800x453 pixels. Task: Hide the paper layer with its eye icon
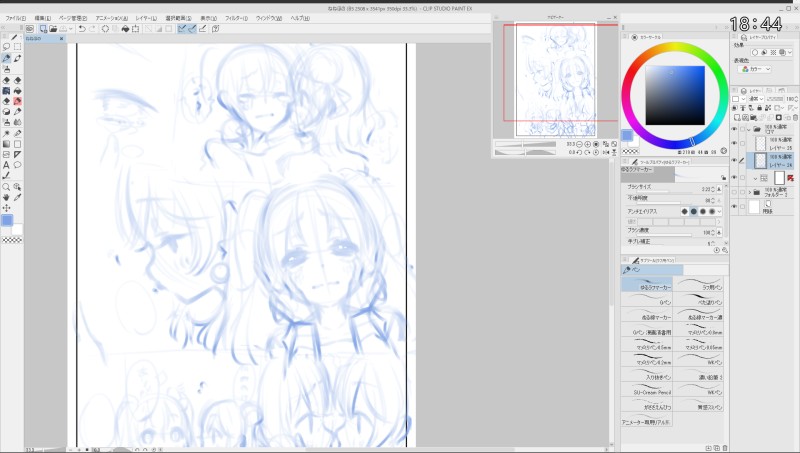click(x=735, y=207)
